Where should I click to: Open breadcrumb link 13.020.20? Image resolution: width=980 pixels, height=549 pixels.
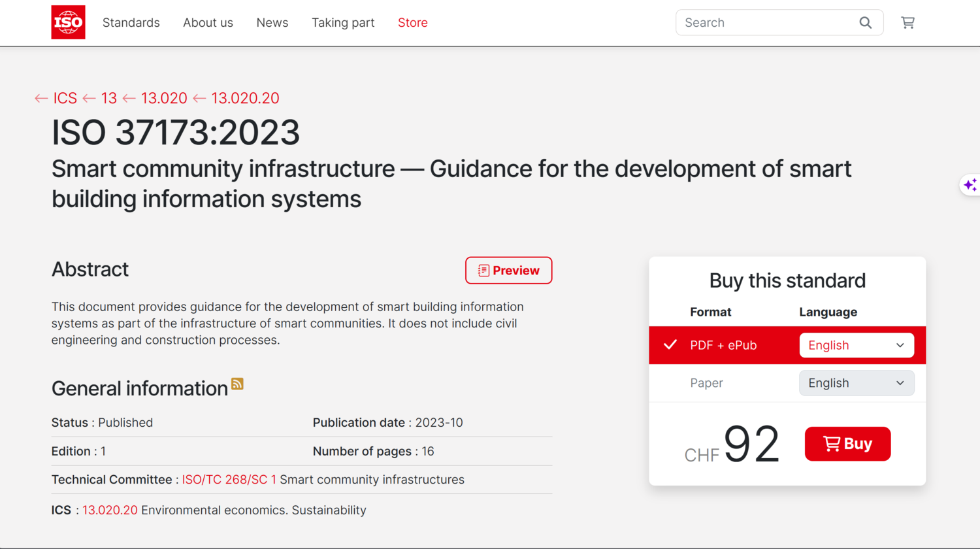[x=245, y=98]
